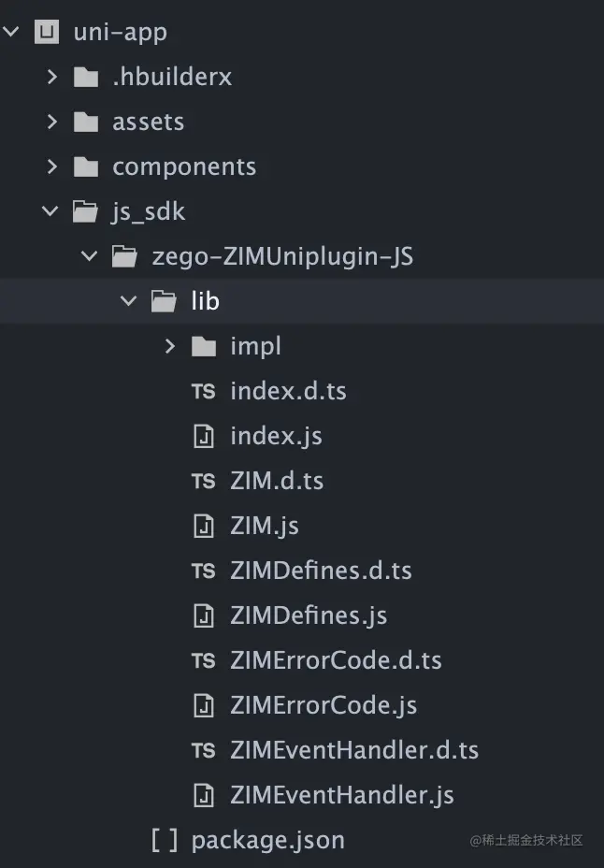Image resolution: width=604 pixels, height=868 pixels.
Task: Expand the components folder arrow
Action: click(x=52, y=166)
